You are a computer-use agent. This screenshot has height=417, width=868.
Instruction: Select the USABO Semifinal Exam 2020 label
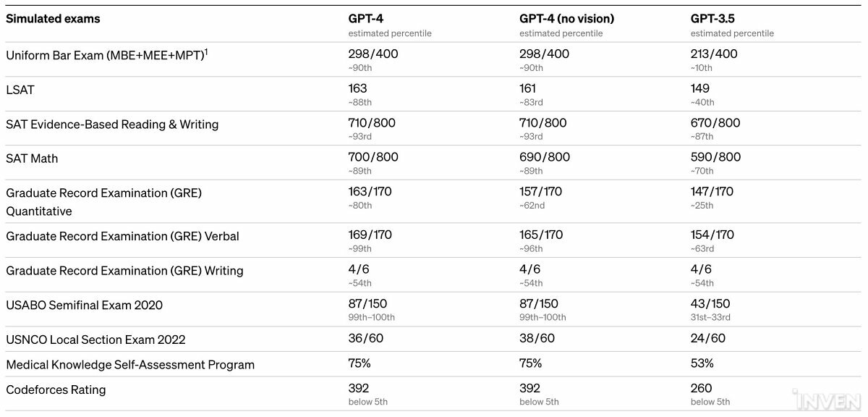(x=84, y=305)
